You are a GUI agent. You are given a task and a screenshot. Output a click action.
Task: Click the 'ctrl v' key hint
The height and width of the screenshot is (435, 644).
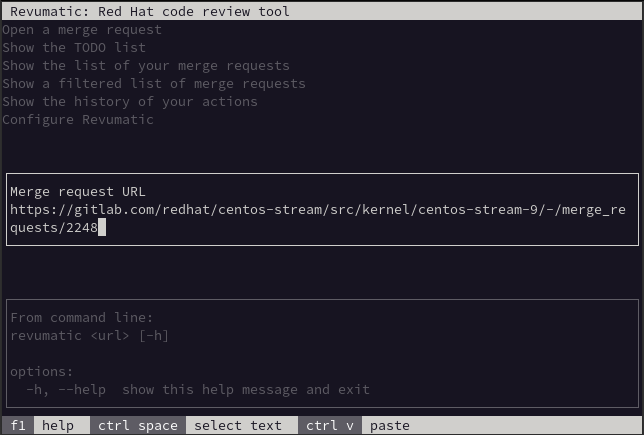(x=330, y=426)
